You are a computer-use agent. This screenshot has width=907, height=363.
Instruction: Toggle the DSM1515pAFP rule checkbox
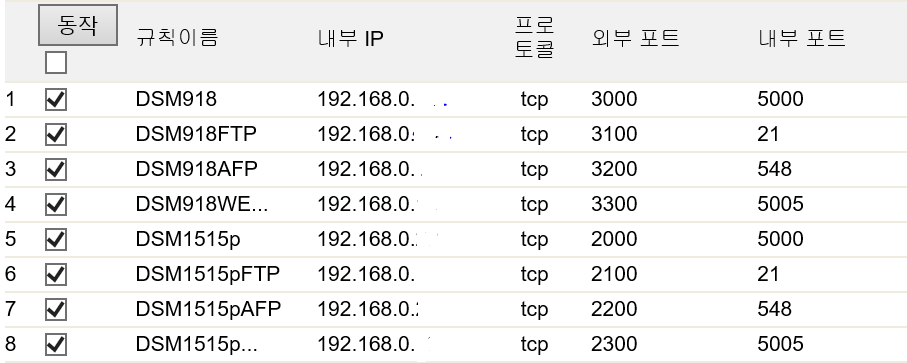click(56, 309)
